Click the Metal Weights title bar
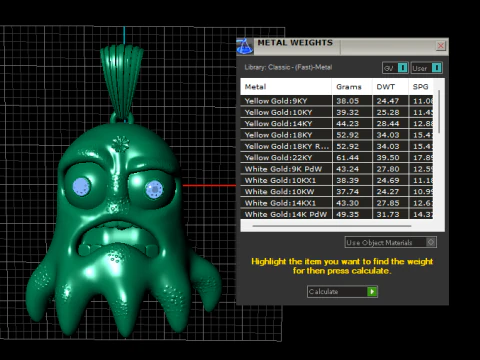This screenshot has width=480, height=360. coord(343,46)
